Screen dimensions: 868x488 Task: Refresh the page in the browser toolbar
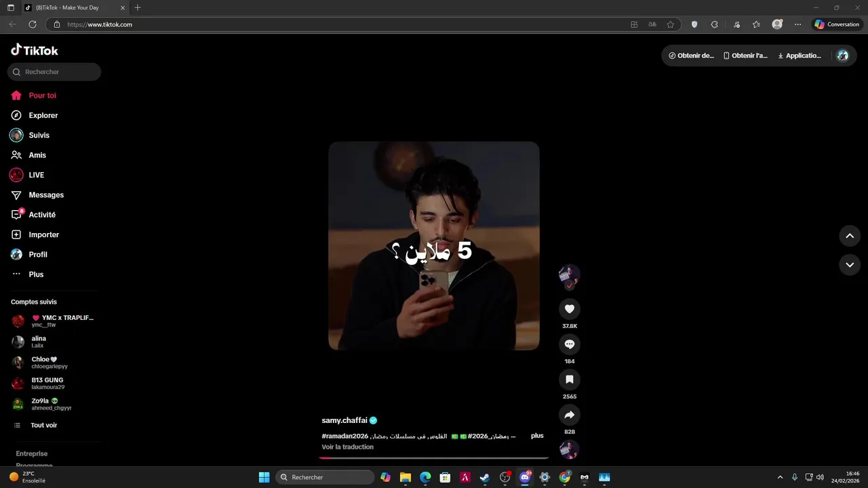(33, 24)
